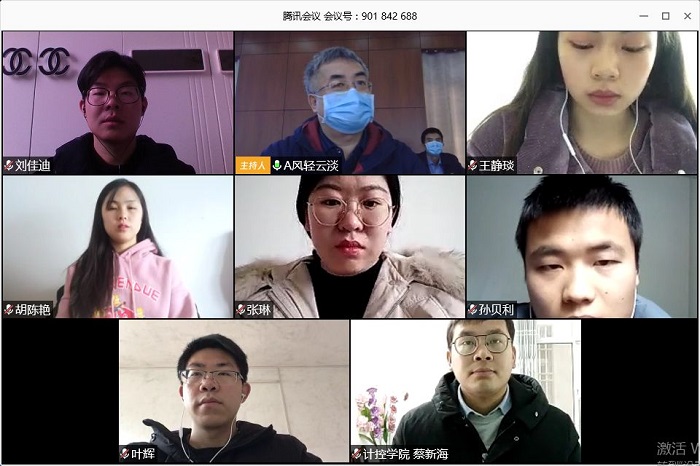Screen dimensions: 700x466
Task: Select 叶辉's video tile
Action: tap(234, 391)
